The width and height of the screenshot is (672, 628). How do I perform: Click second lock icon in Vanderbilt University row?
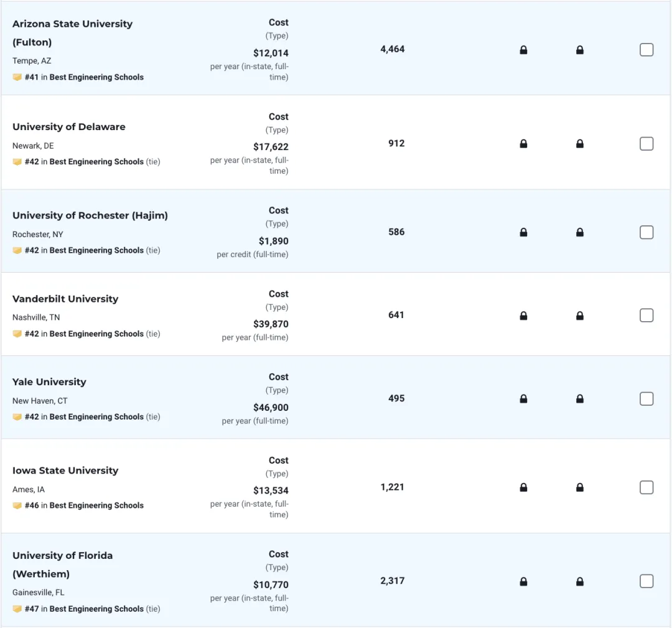pyautogui.click(x=579, y=316)
